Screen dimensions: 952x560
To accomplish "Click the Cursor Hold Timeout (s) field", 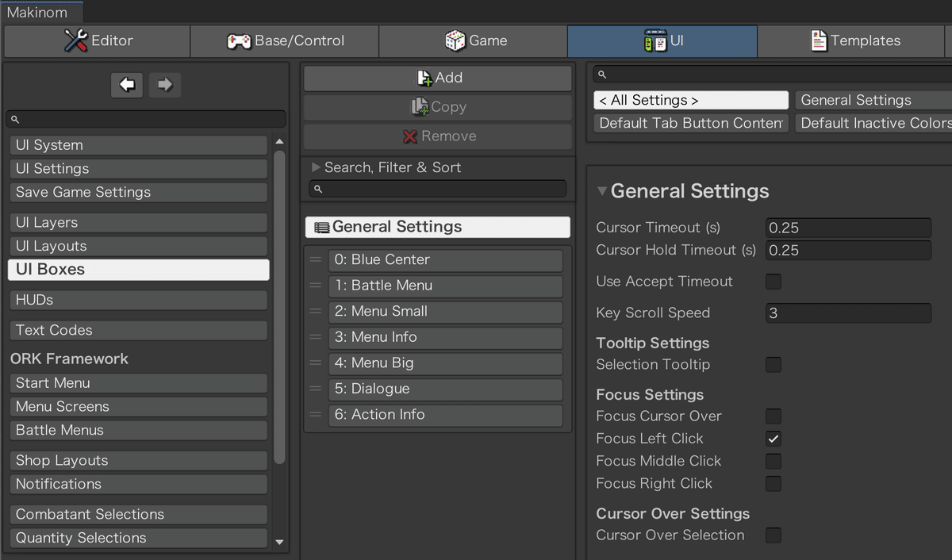I will click(848, 250).
